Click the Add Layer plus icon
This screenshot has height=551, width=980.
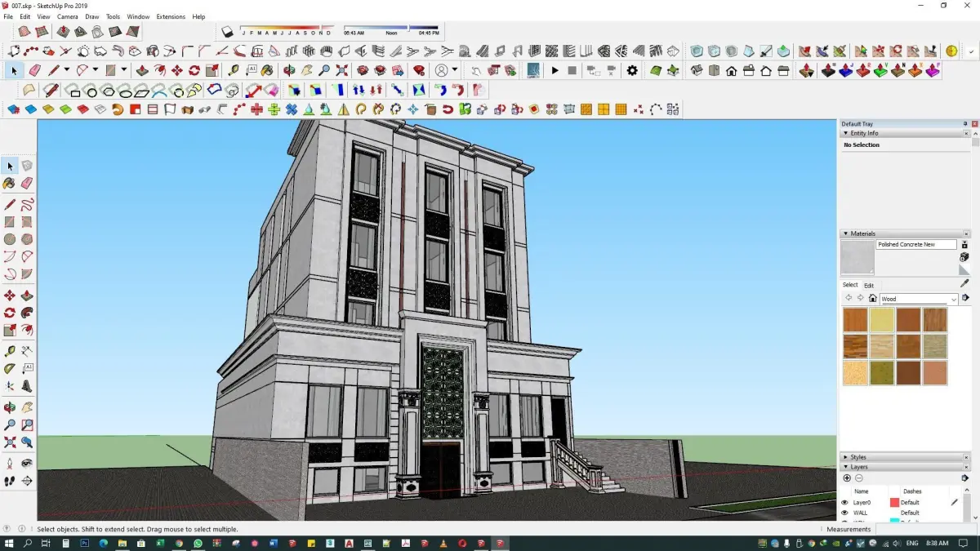coord(847,478)
